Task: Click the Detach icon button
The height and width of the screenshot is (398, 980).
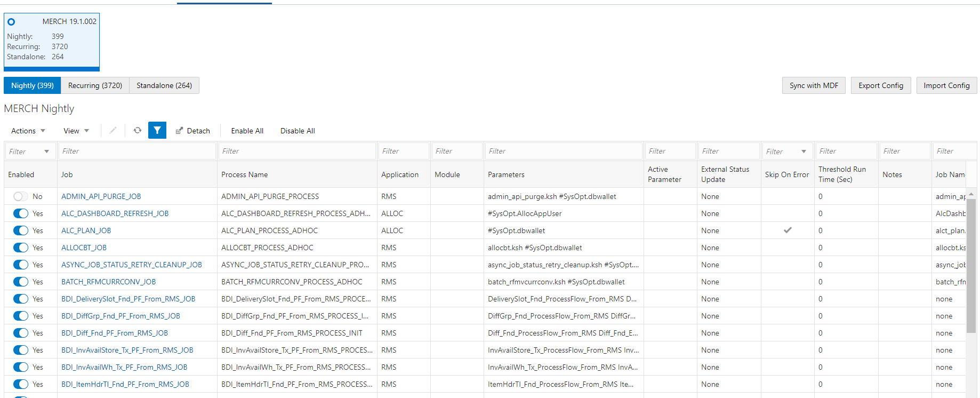Action: point(193,131)
